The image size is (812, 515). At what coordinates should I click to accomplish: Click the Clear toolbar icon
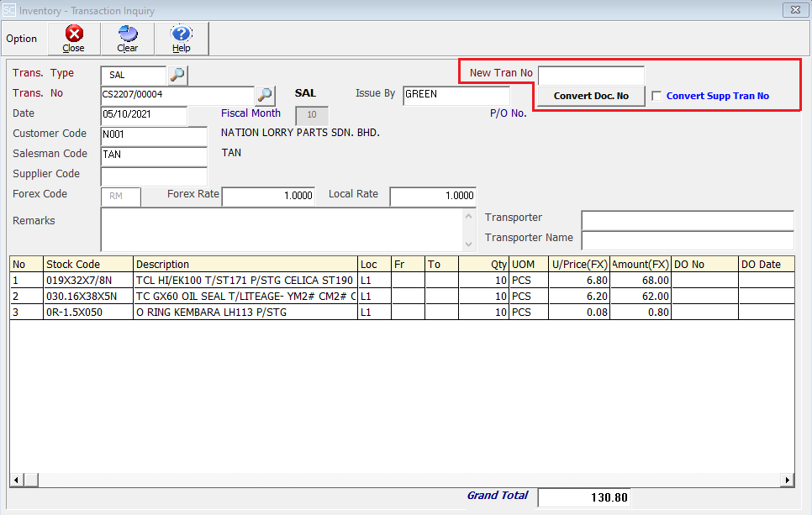click(128, 34)
